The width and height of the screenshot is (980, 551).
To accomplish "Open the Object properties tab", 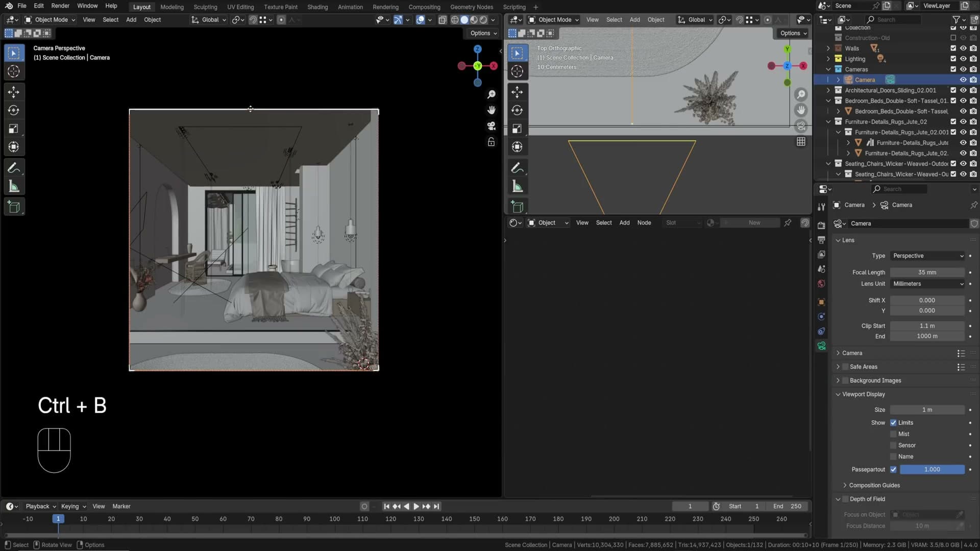I will 821,302.
